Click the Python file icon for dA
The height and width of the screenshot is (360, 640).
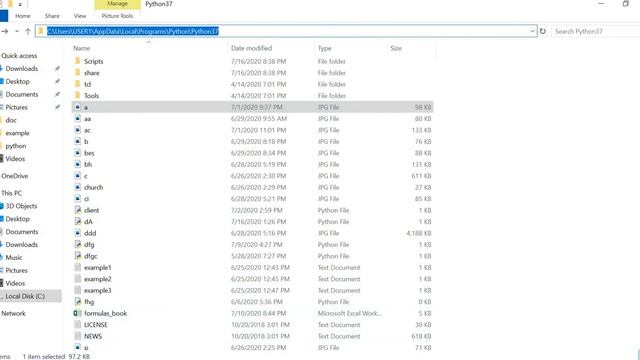(78, 221)
